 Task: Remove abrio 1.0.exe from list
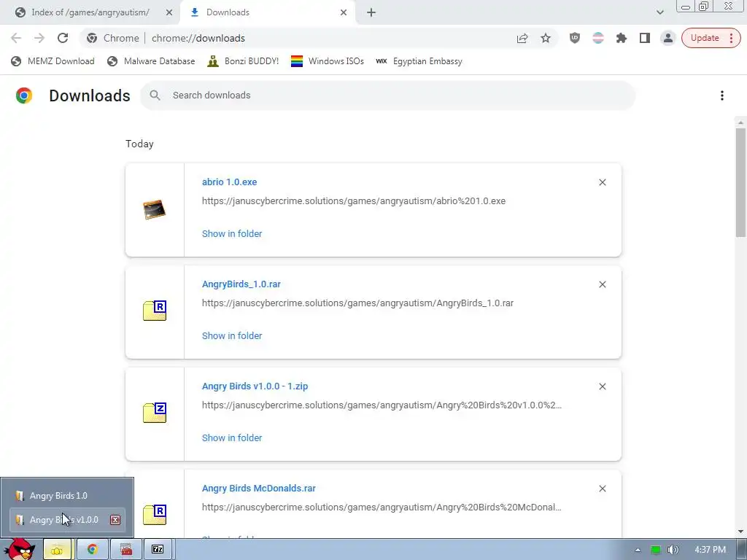tap(602, 182)
